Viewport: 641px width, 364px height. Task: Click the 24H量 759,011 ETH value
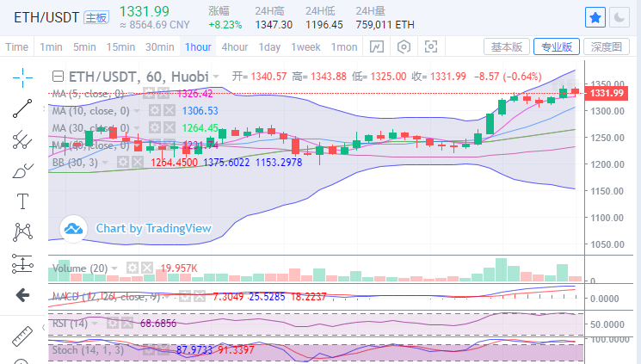pyautogui.click(x=385, y=25)
